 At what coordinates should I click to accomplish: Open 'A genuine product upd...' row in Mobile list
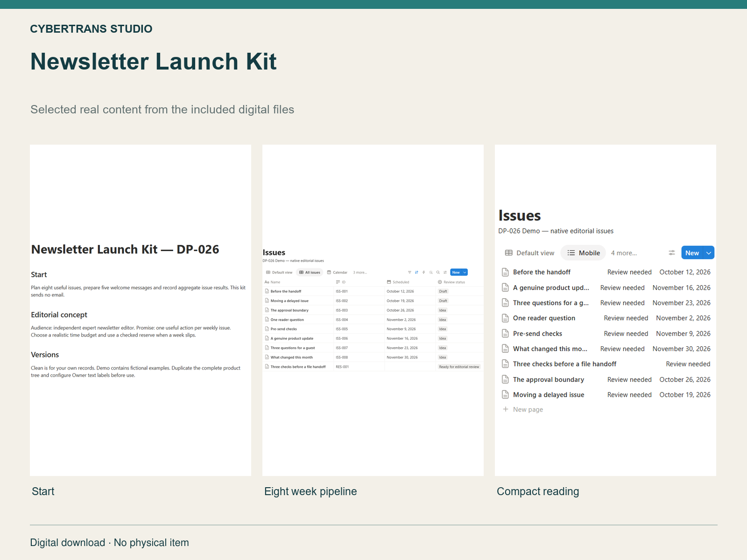click(606, 288)
